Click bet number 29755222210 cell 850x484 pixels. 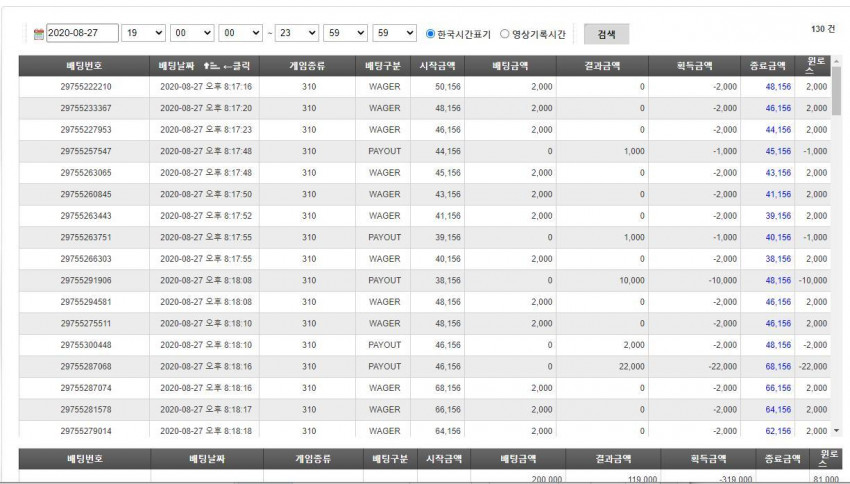pyautogui.click(x=86, y=87)
